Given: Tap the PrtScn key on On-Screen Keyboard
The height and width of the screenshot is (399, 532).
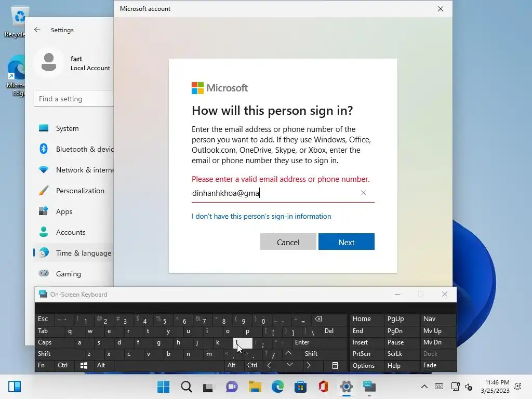Looking at the screenshot, I should pos(367,354).
